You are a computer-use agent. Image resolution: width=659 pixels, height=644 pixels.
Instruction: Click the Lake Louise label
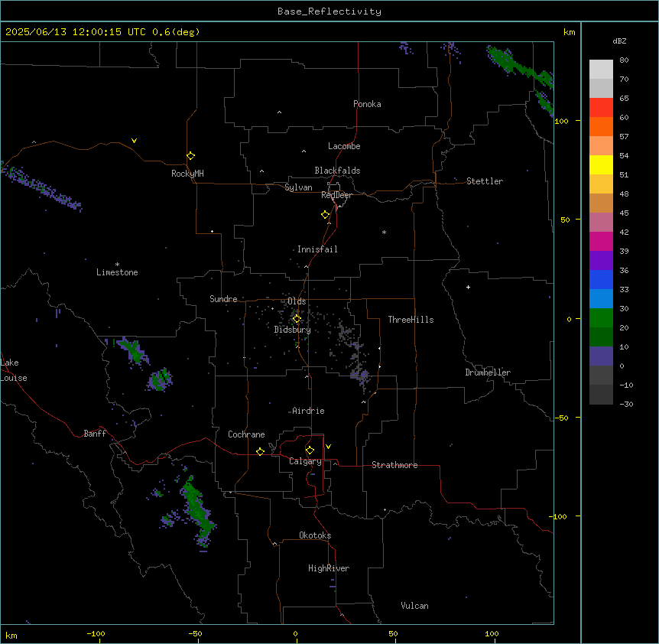click(14, 370)
